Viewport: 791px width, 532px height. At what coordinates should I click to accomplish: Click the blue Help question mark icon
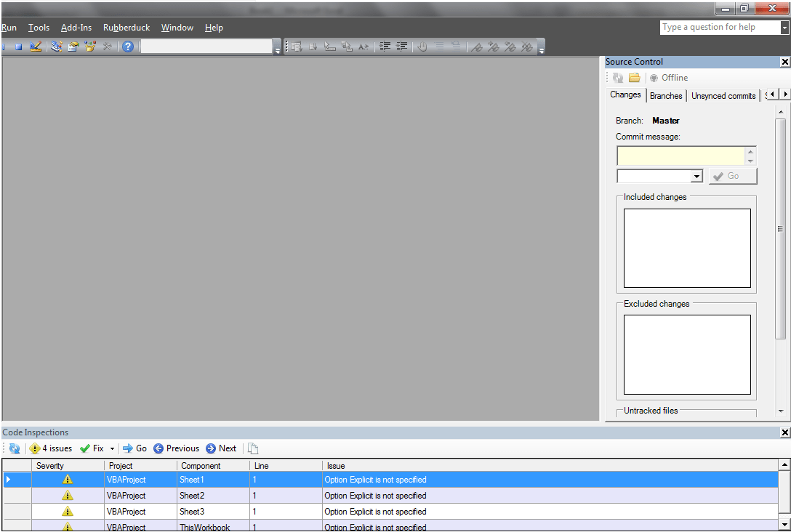point(128,47)
